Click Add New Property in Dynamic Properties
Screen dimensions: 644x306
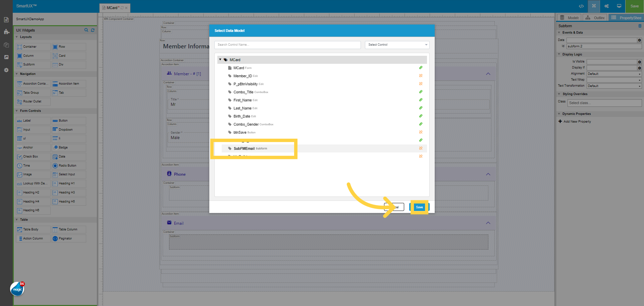point(574,121)
